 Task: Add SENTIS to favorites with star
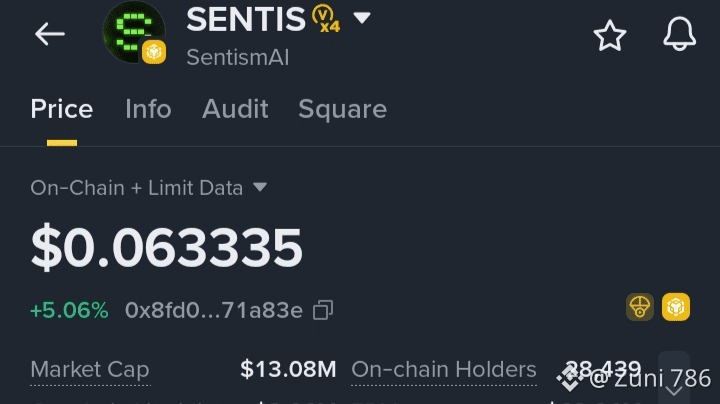609,36
